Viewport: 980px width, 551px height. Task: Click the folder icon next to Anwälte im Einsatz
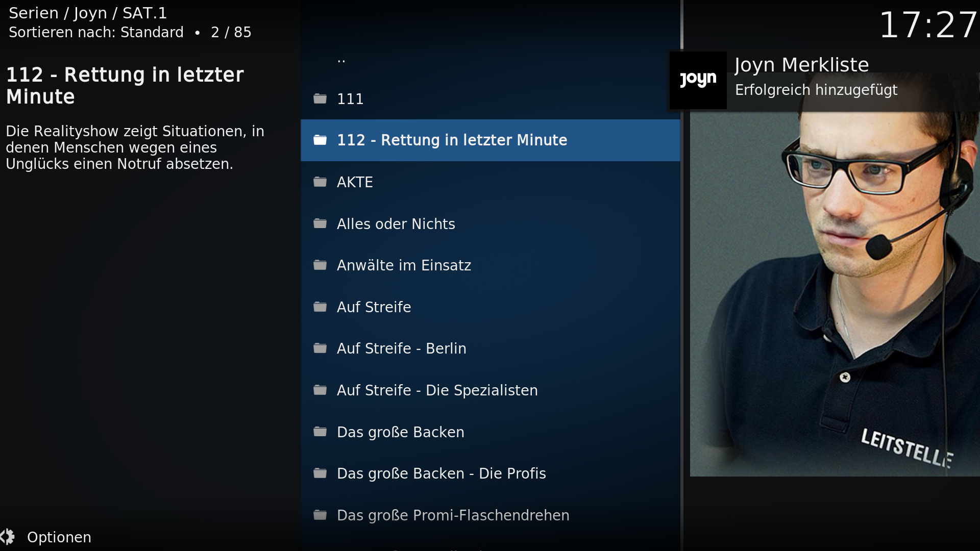click(x=320, y=265)
